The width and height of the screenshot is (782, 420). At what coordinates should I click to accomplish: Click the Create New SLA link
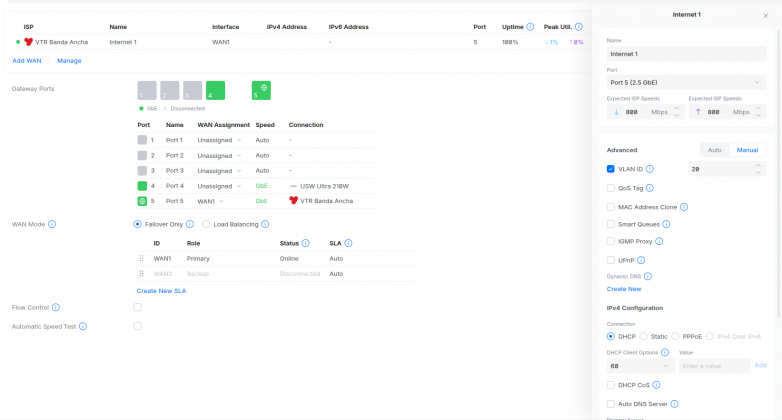click(161, 290)
